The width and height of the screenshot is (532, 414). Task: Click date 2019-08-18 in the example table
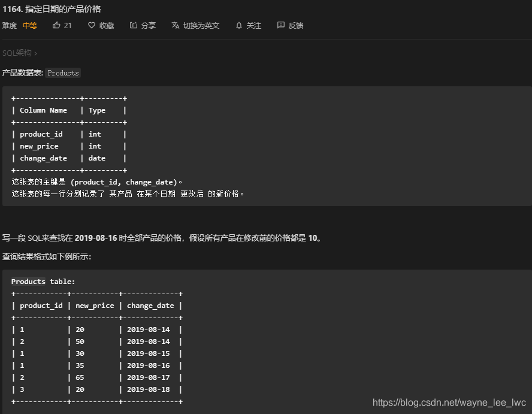[x=148, y=389]
